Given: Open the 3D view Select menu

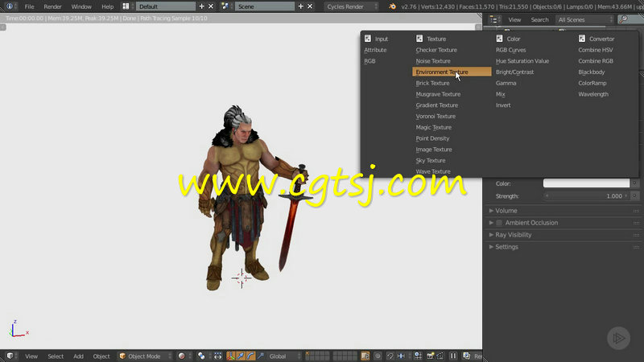Looking at the screenshot, I should (56, 356).
